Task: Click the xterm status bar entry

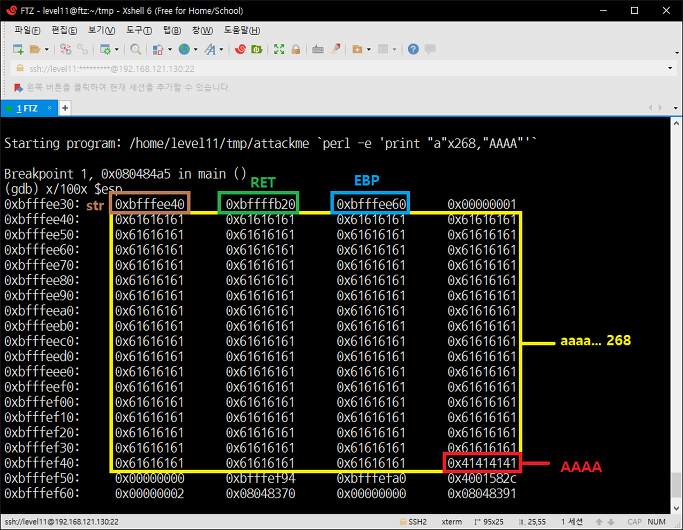Action: click(x=452, y=522)
